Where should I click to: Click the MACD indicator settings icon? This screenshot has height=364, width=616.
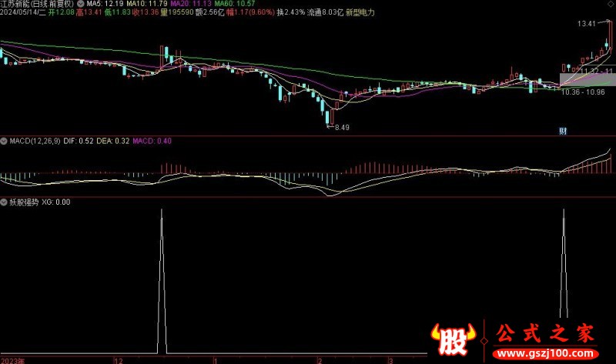point(4,142)
